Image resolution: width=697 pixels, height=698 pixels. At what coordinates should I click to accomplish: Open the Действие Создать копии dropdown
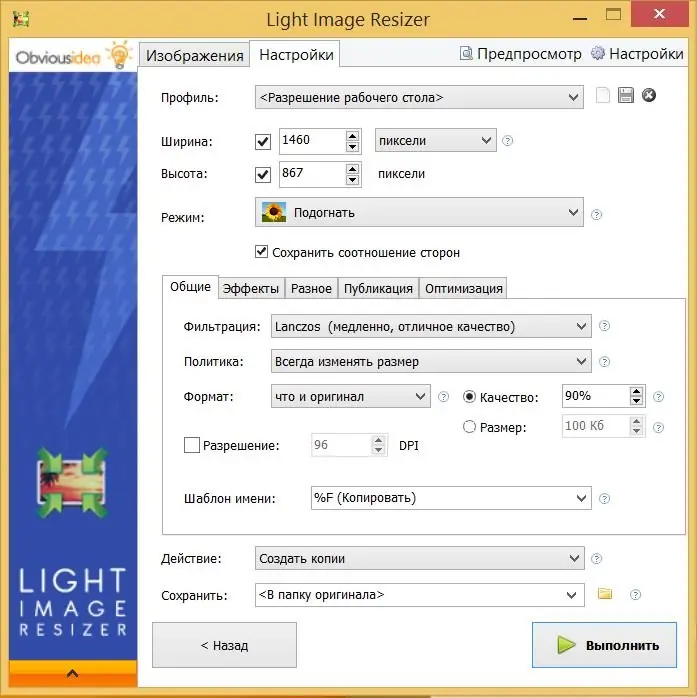tap(420, 558)
